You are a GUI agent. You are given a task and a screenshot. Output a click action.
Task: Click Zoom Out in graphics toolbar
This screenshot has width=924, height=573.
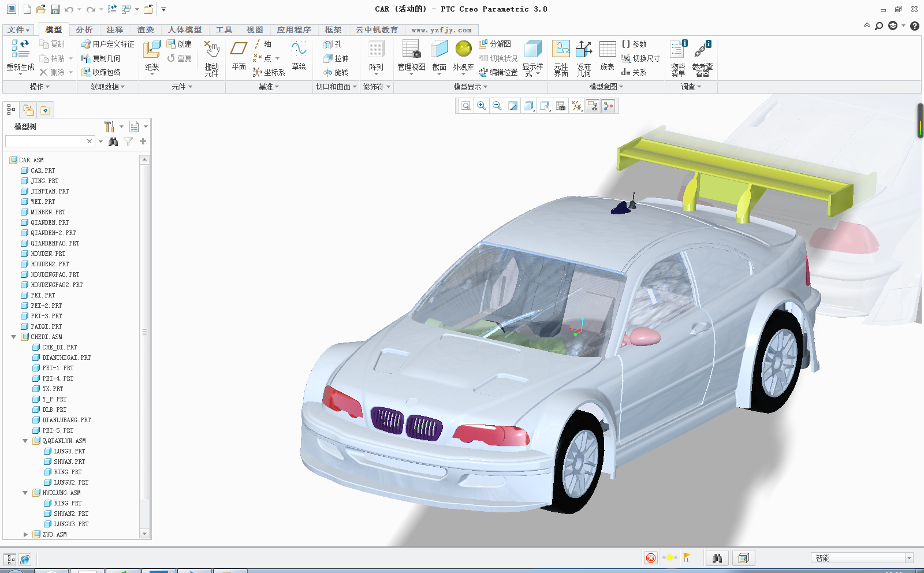(x=497, y=106)
